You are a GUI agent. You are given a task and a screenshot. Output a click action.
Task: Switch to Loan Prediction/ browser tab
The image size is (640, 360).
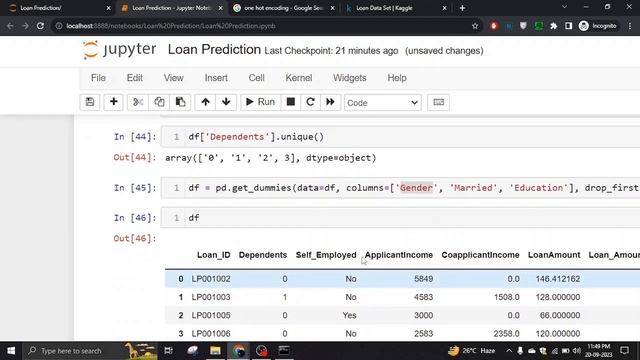[x=60, y=8]
